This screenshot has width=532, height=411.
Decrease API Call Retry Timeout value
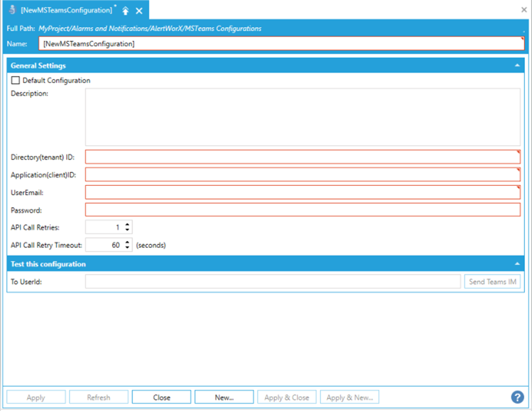click(x=128, y=248)
